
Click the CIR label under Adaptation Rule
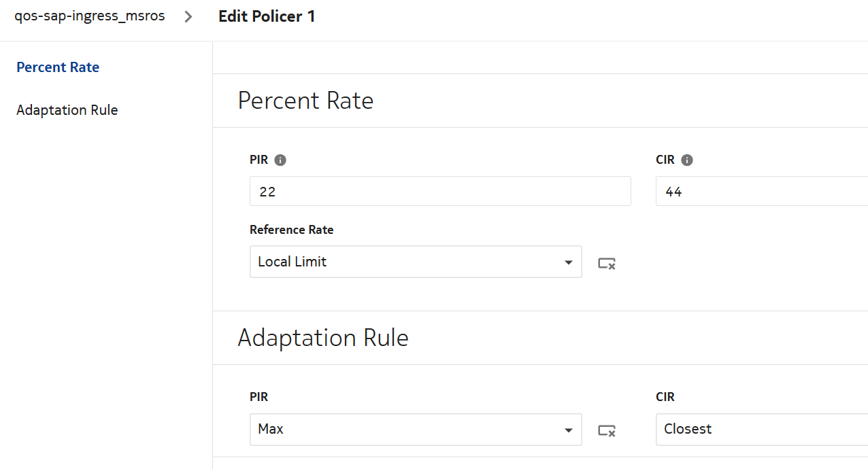point(665,397)
